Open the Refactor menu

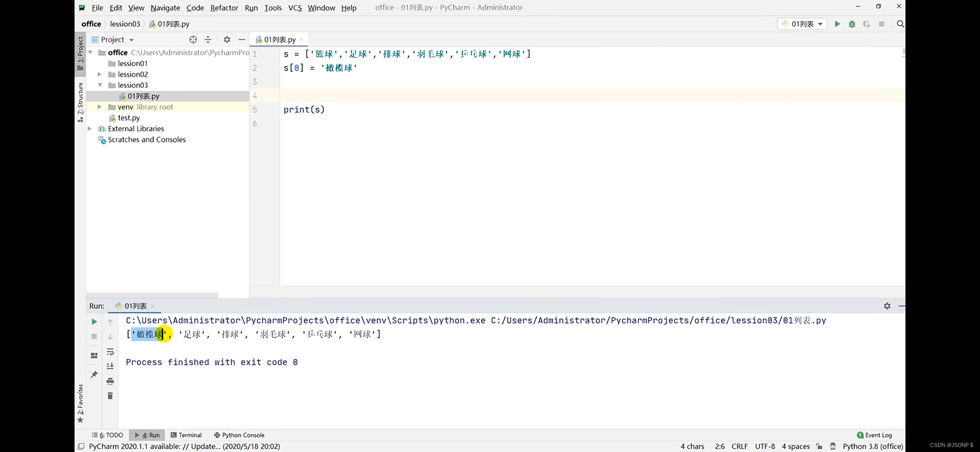pyautogui.click(x=224, y=8)
